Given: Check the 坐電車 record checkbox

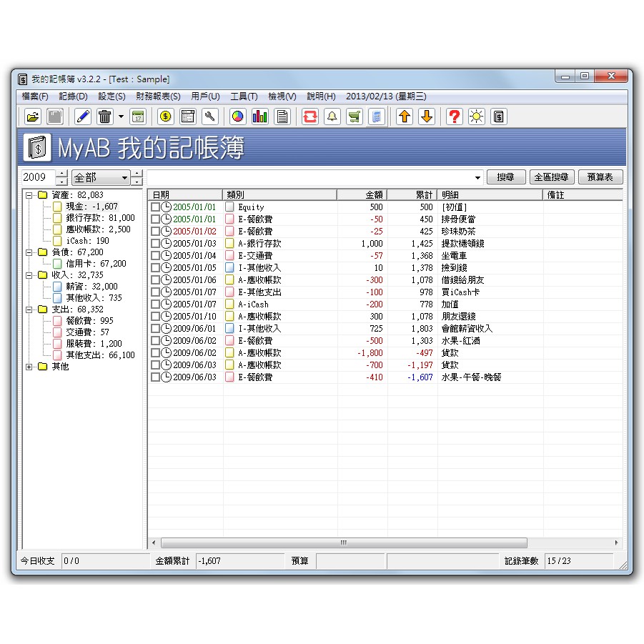Looking at the screenshot, I should (x=155, y=255).
